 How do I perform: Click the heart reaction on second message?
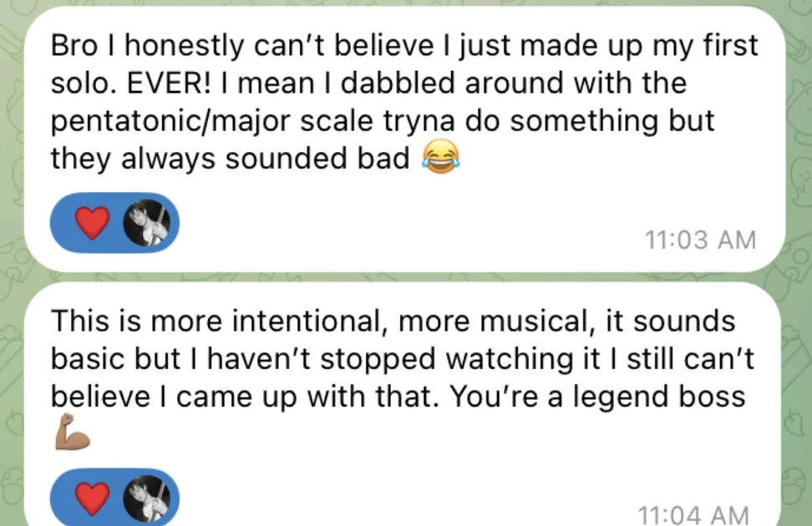pyautogui.click(x=93, y=498)
